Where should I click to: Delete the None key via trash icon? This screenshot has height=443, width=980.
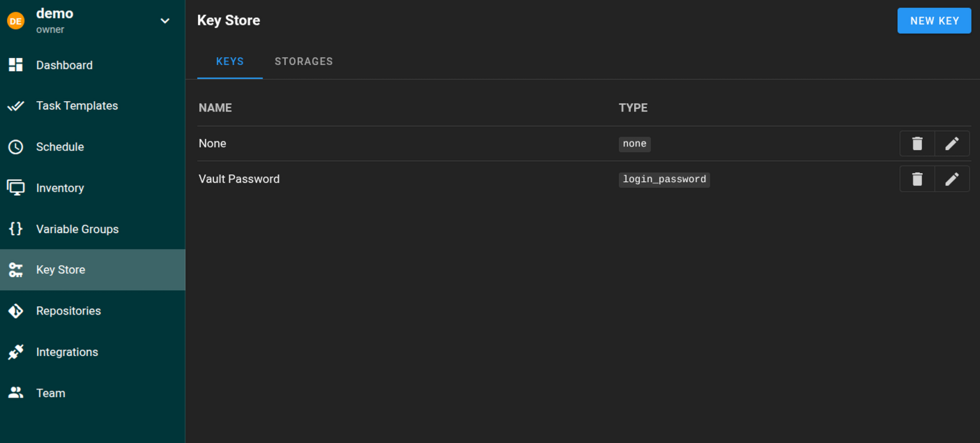(x=917, y=144)
